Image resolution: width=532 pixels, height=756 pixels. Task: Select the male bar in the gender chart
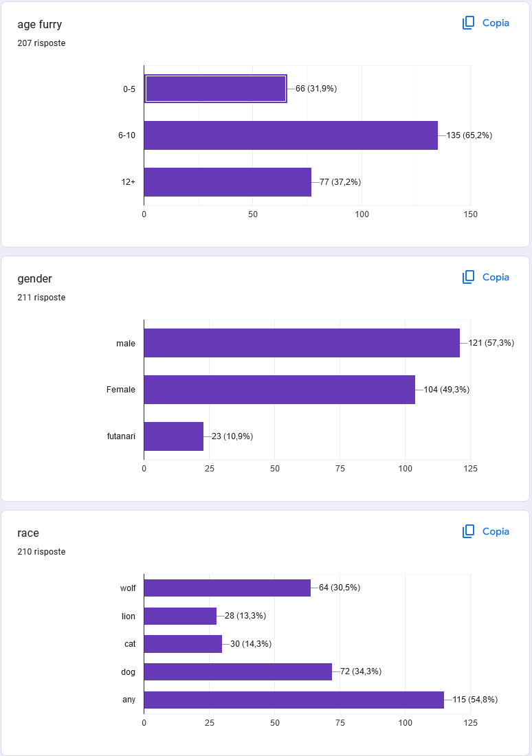tap(301, 343)
